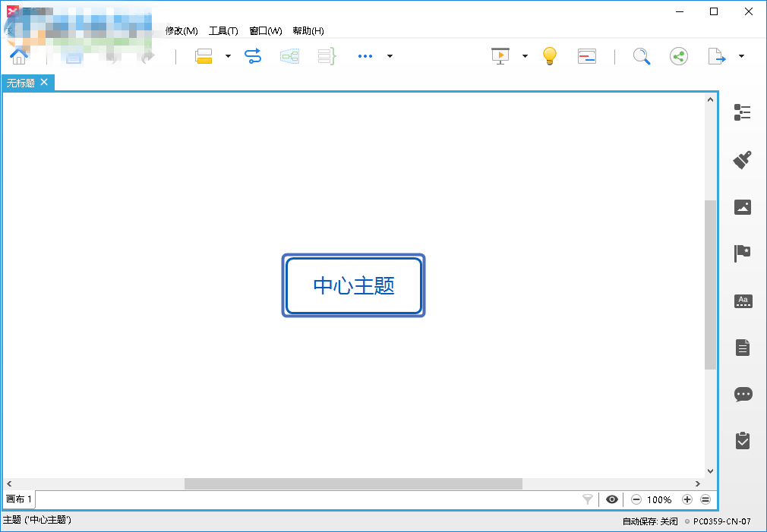
Task: Zoom in with the plus button
Action: (687, 499)
